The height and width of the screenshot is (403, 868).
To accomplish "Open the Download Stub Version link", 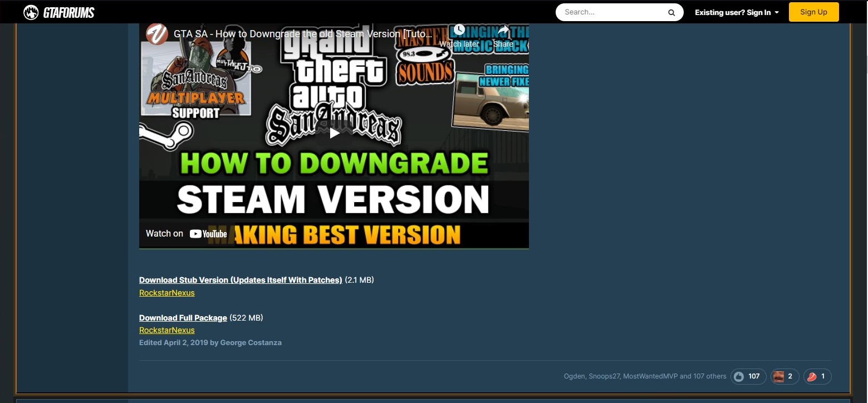I will [241, 280].
